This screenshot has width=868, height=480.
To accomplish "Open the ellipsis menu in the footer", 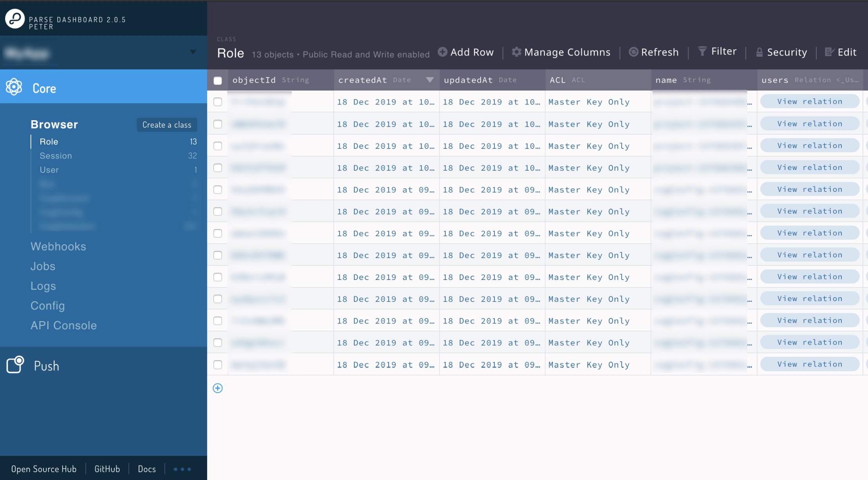I will click(x=181, y=469).
